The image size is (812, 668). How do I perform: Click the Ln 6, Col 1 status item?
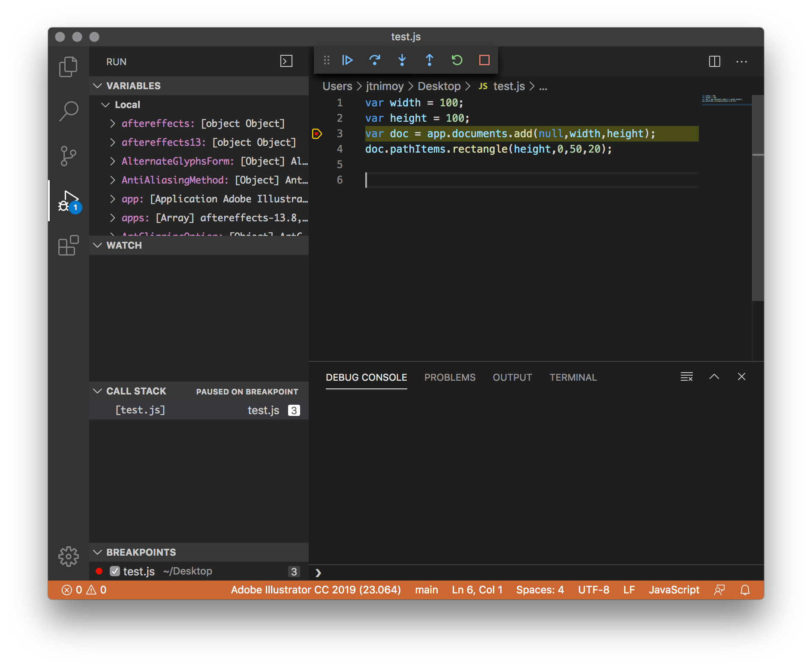click(x=476, y=590)
